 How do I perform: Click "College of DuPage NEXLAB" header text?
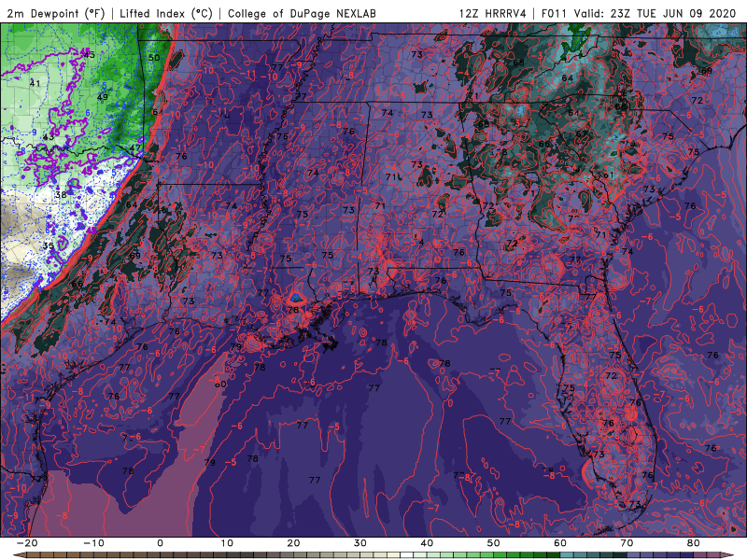[x=302, y=13]
